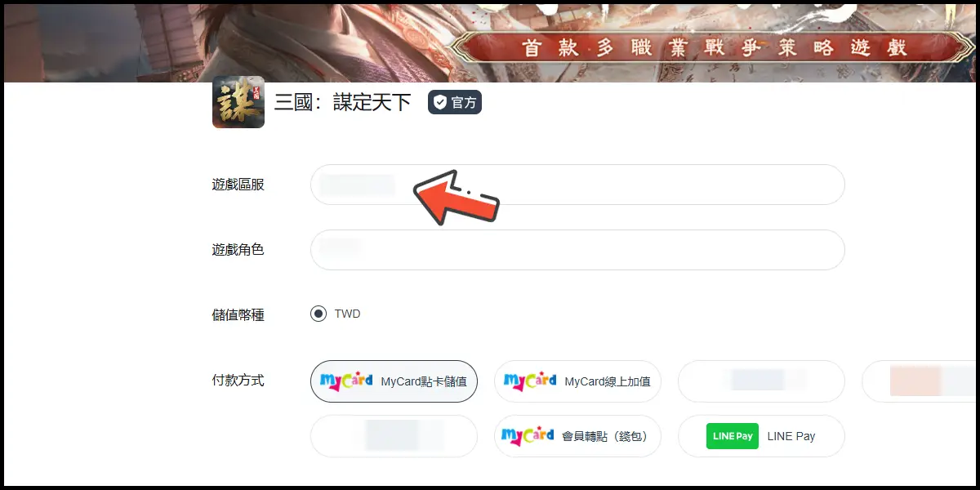
Task: Click the 遊戲區服 field label
Action: 238,185
